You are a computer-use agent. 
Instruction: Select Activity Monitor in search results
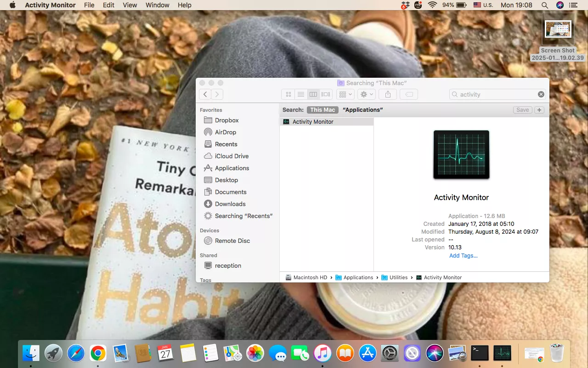click(313, 122)
